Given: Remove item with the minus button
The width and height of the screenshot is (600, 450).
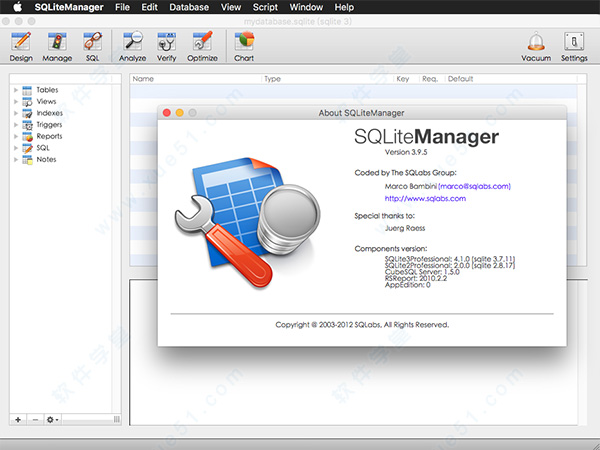Looking at the screenshot, I should click(x=35, y=420).
